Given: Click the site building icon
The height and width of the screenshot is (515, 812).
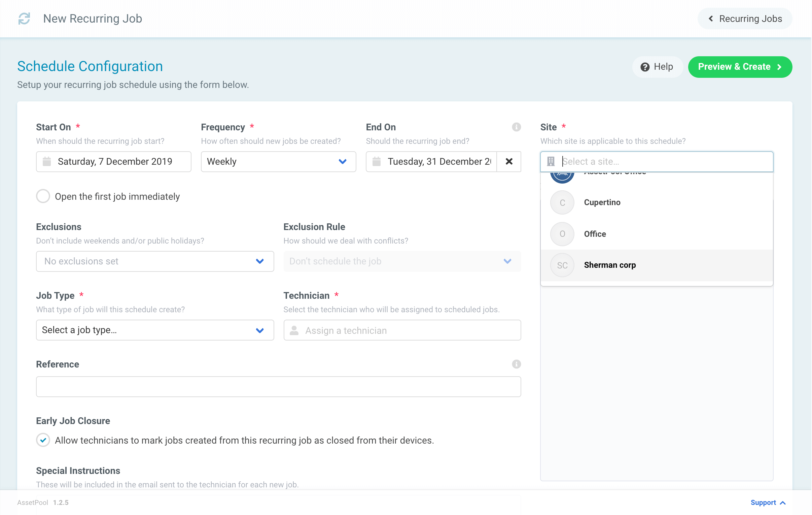Looking at the screenshot, I should [551, 161].
